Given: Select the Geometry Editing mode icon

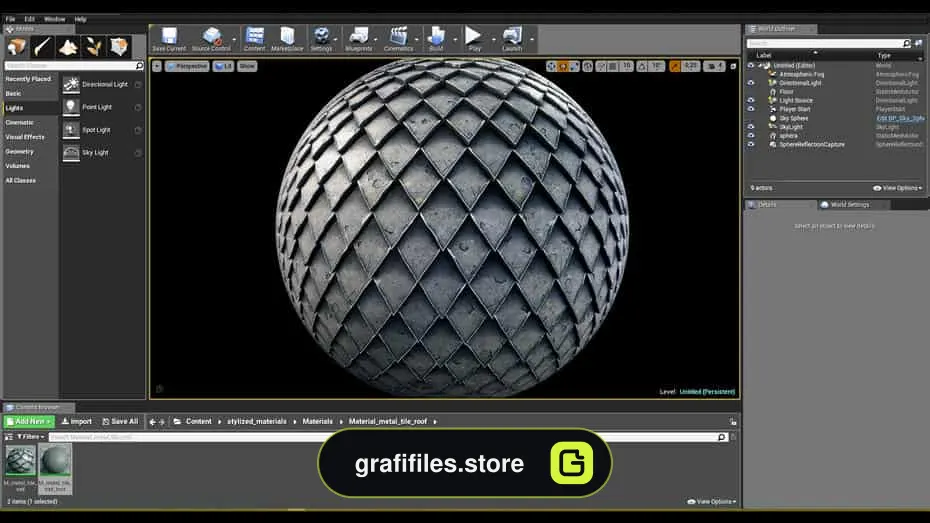Looking at the screenshot, I should [x=119, y=46].
